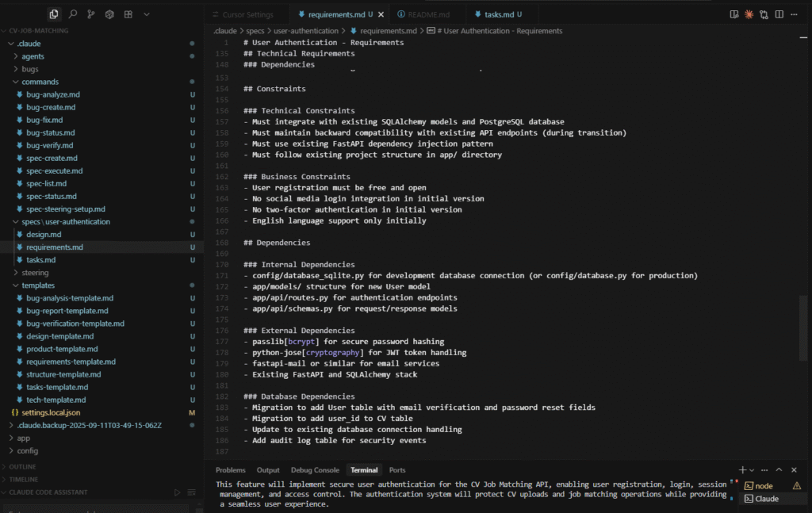Open the Extensions cube icon

[x=109, y=14]
